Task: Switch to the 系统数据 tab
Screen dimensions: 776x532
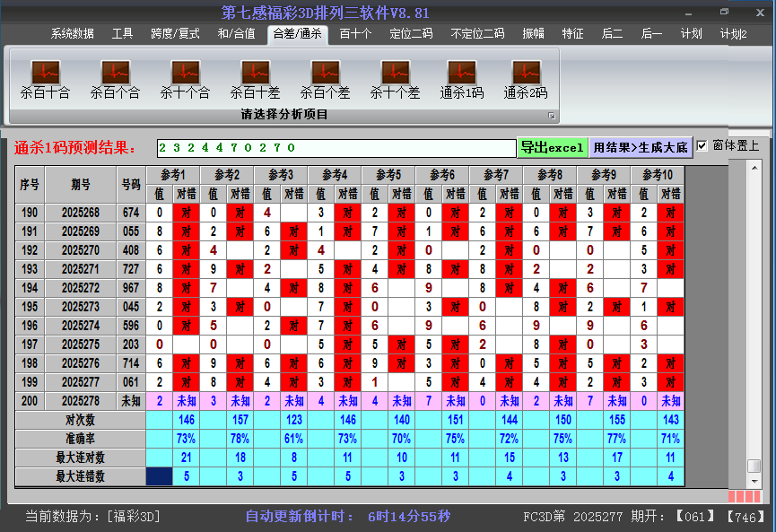Action: (71, 33)
